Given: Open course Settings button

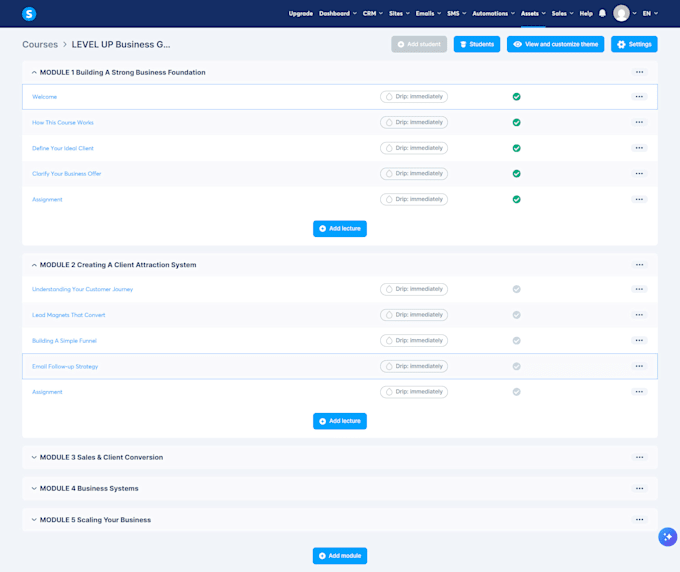Looking at the screenshot, I should click(x=634, y=44).
